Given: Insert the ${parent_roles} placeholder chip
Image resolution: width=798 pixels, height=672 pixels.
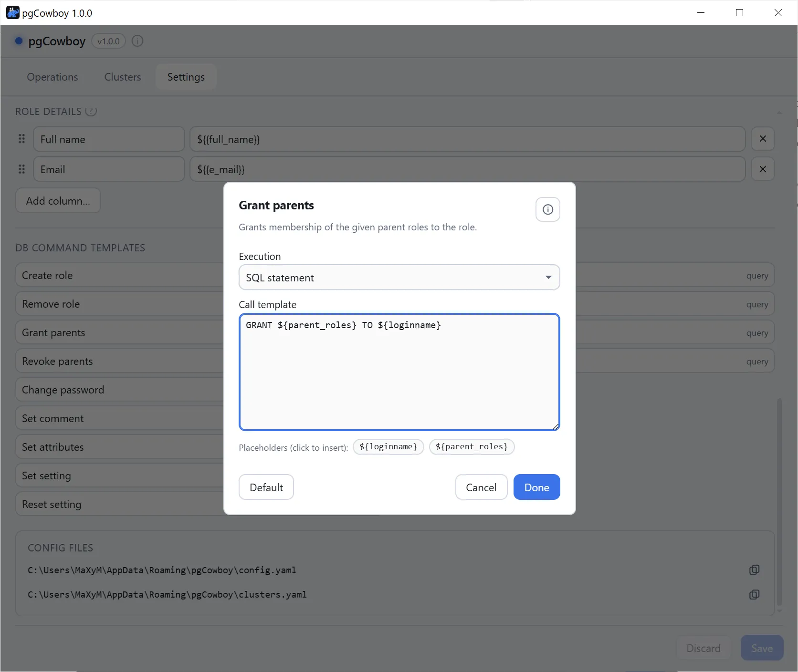Looking at the screenshot, I should (x=472, y=447).
